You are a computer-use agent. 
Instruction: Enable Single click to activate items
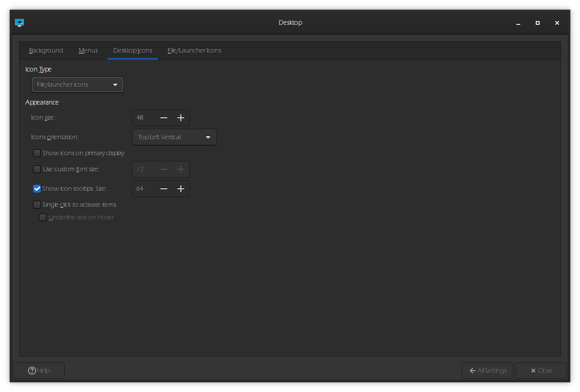37,205
